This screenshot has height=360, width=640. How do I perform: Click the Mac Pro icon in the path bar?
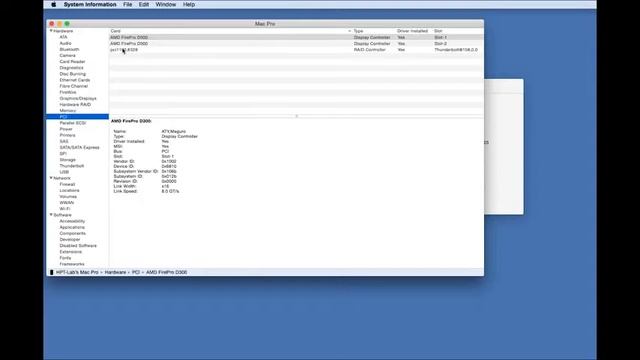pos(51,272)
